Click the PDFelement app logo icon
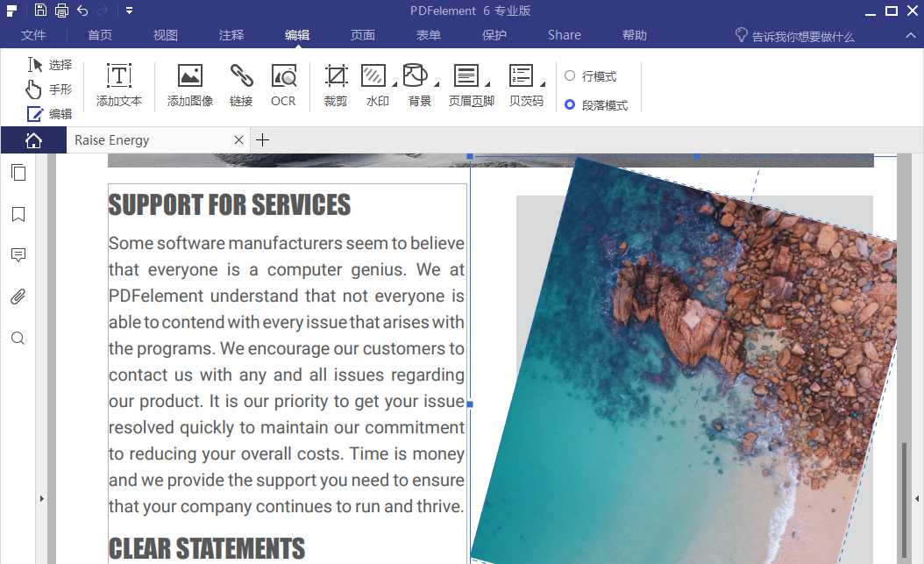Screen dimensions: 924x564 (11, 10)
